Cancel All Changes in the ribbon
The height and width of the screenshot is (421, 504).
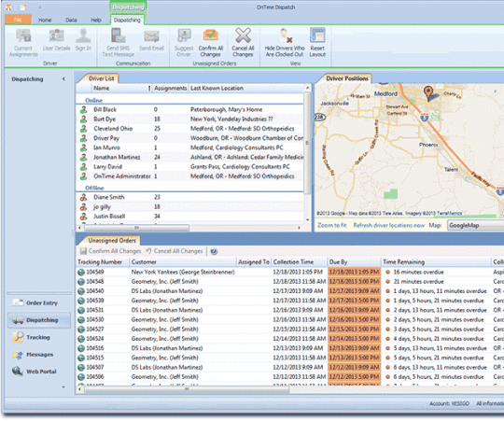pyautogui.click(x=243, y=43)
